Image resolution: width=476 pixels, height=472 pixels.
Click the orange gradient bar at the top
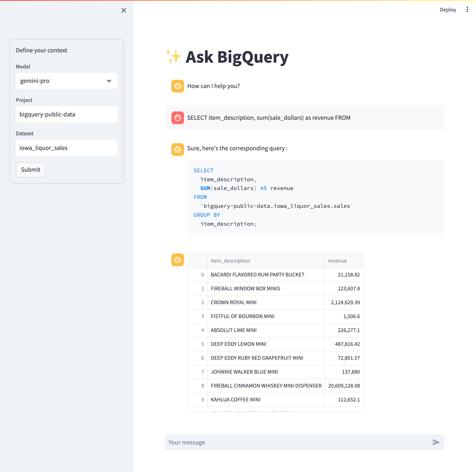[238, 1]
